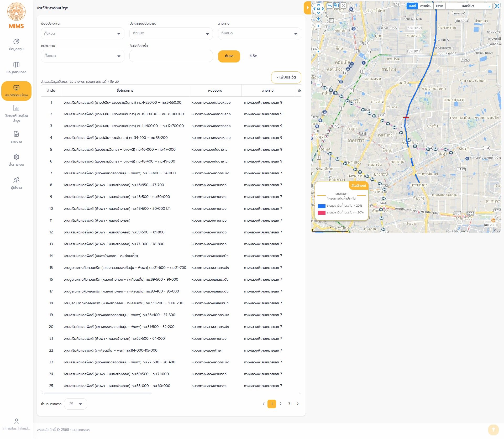
Task: Enter map fullscreen mode
Action: 497,6
